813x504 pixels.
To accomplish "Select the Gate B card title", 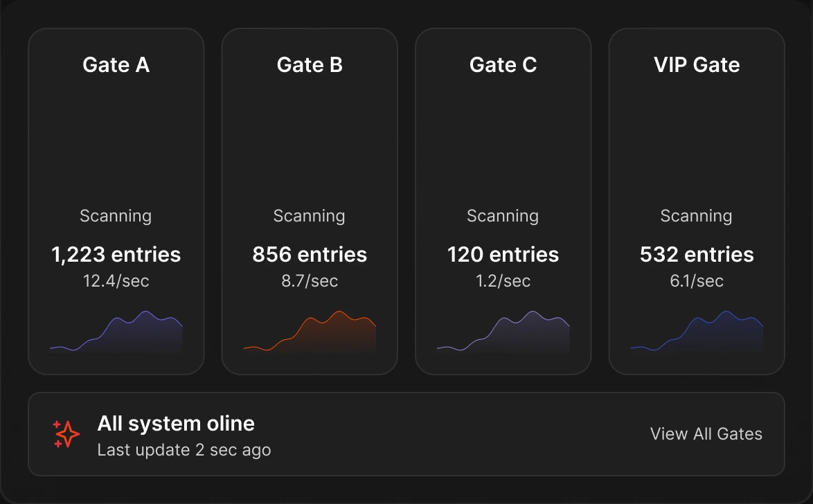I will click(x=310, y=65).
